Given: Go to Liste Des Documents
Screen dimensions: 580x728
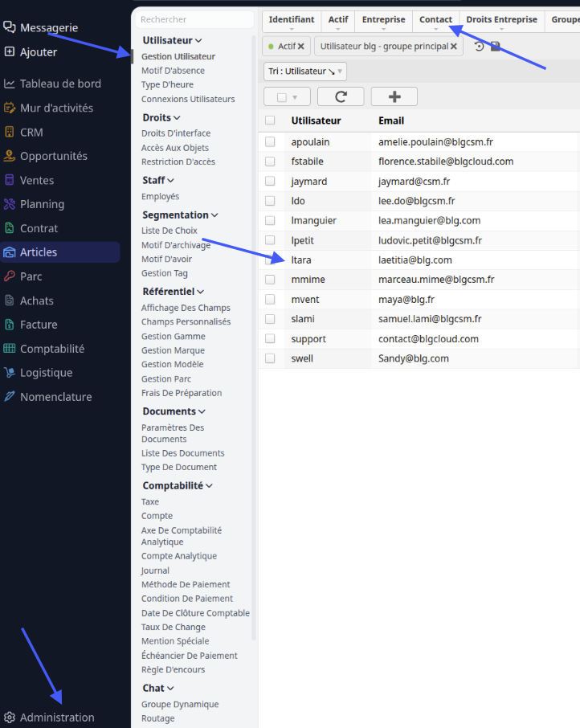Looking at the screenshot, I should (x=183, y=453).
